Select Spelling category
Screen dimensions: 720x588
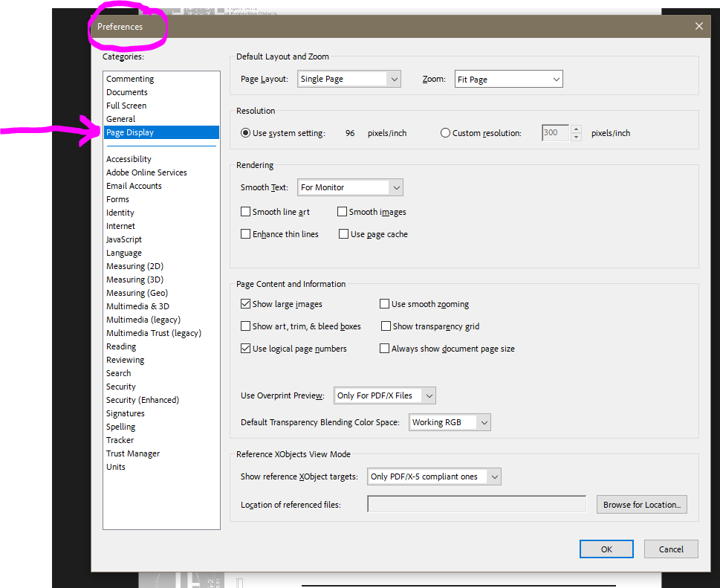[121, 427]
